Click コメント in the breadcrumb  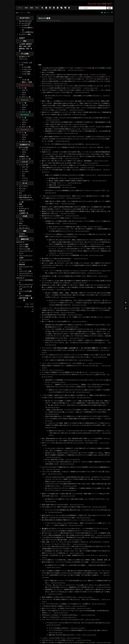tap(23, 12)
